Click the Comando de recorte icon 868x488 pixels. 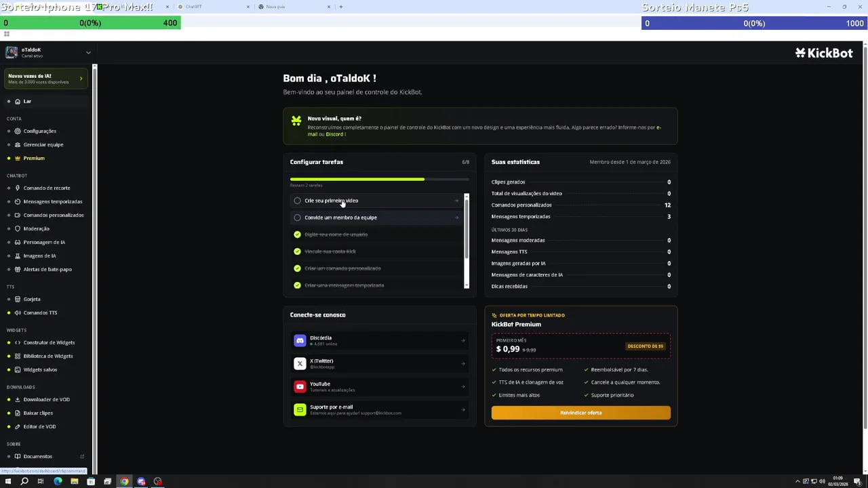(x=18, y=188)
